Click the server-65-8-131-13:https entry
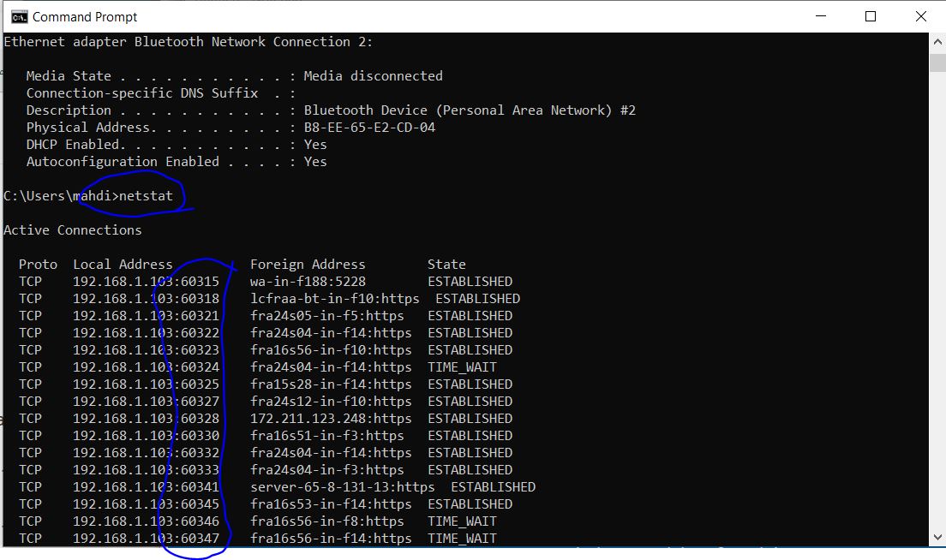Viewport: 946px width, 560px height. 342,487
